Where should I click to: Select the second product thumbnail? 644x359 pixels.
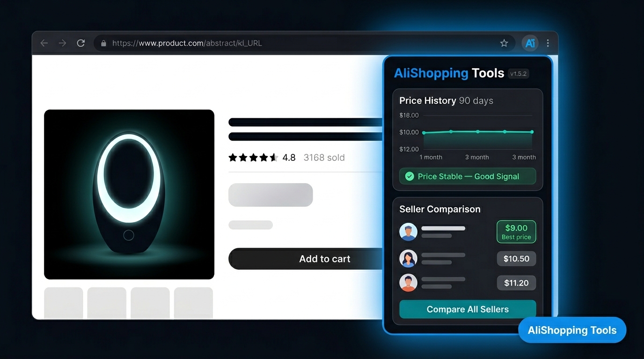[x=107, y=303]
